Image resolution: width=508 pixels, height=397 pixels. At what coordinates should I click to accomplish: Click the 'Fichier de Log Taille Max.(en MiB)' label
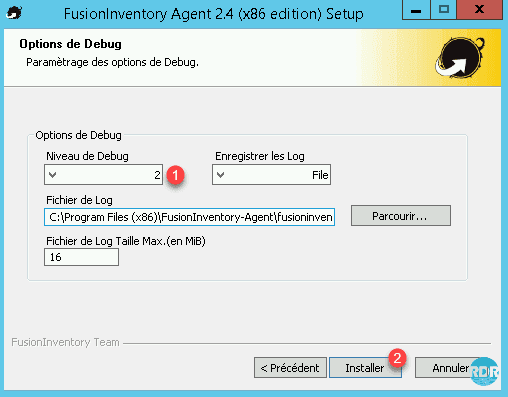tap(126, 241)
